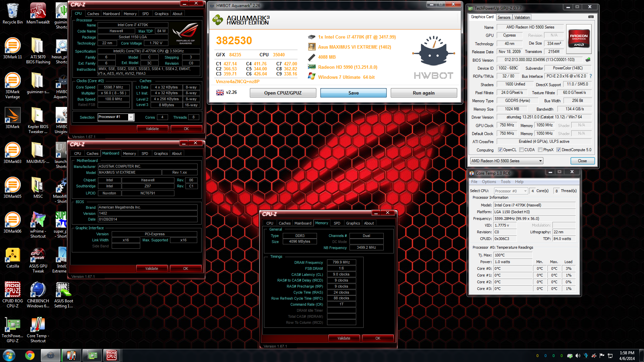Switch to Sensors tab in GPU-Z
Image resolution: width=644 pixels, height=362 pixels.
tap(504, 17)
